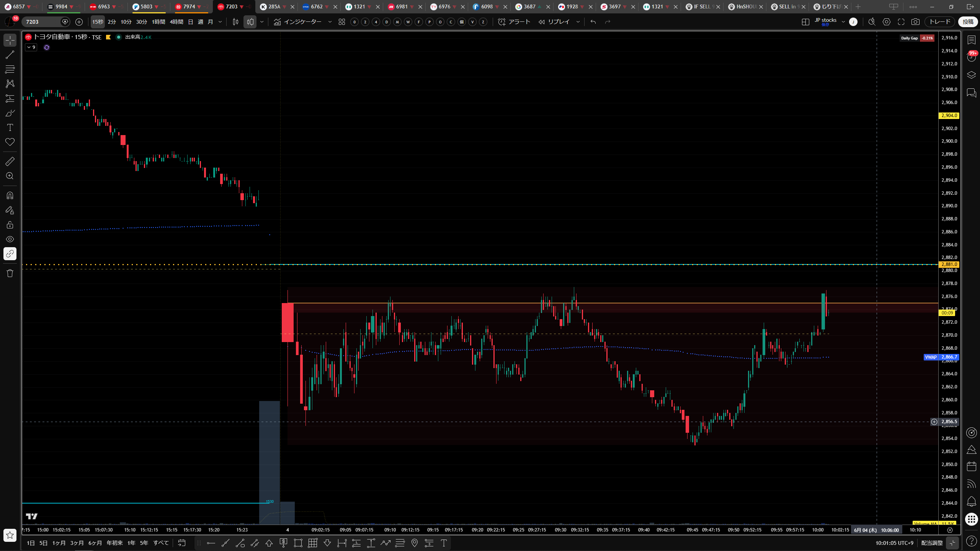
Task: Enter fullscreen chart mode
Action: pos(901,22)
